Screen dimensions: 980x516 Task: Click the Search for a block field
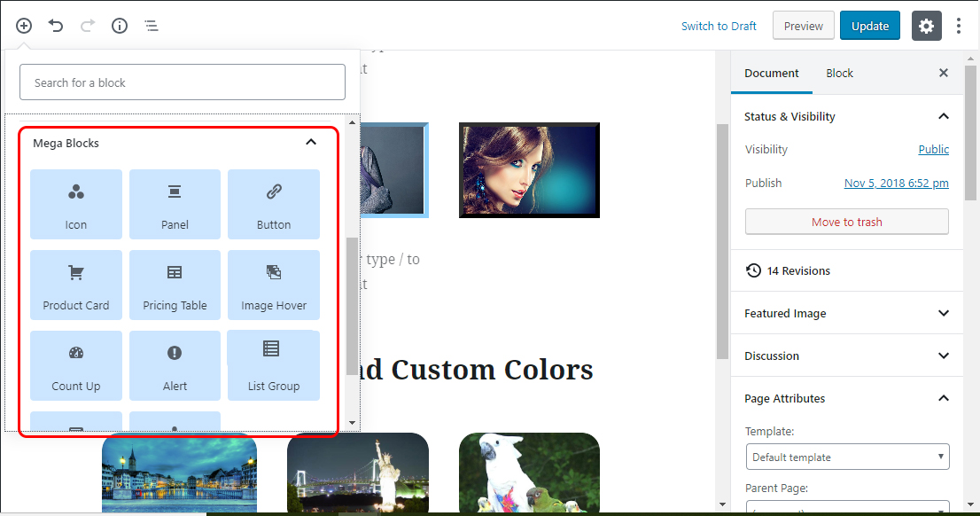(183, 82)
